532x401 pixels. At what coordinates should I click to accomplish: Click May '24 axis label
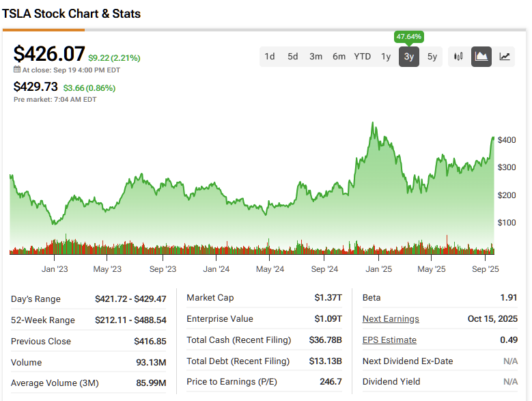click(x=270, y=269)
